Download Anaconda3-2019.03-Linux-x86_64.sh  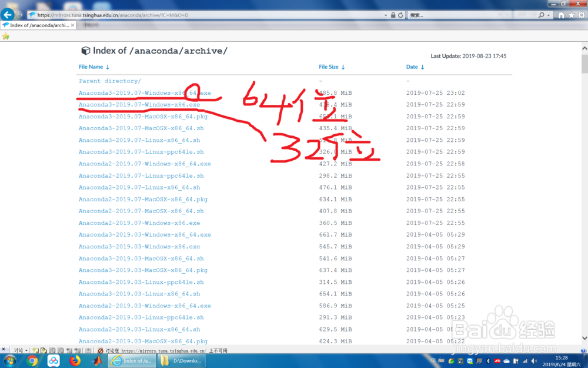tap(139, 294)
